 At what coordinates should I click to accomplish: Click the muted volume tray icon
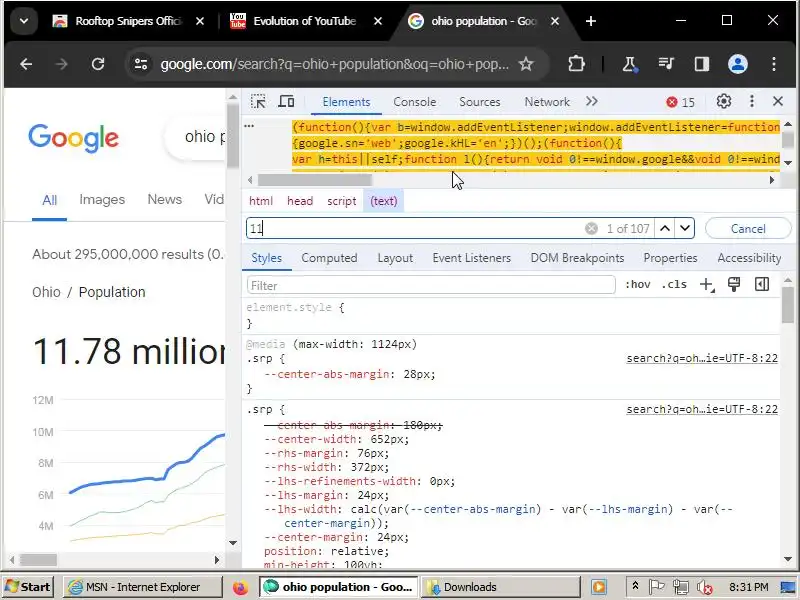click(x=704, y=587)
